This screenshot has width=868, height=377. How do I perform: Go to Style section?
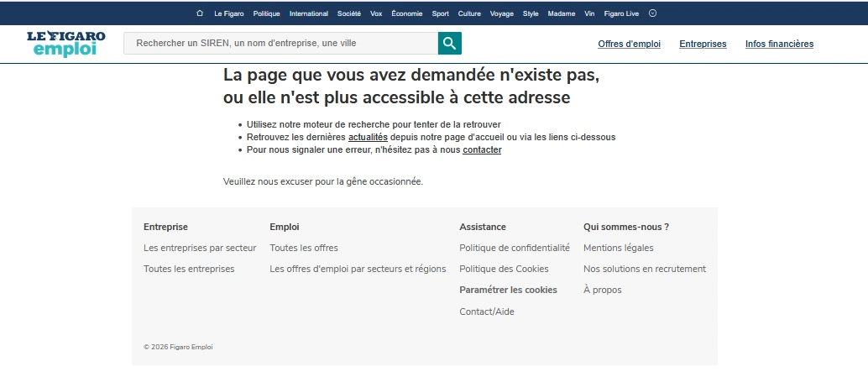click(x=531, y=13)
